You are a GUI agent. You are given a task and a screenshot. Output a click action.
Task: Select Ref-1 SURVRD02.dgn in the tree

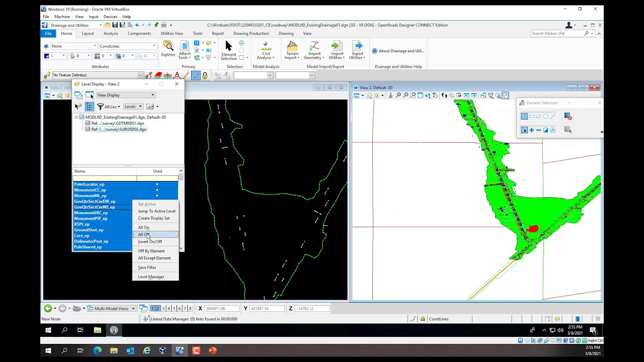point(119,129)
